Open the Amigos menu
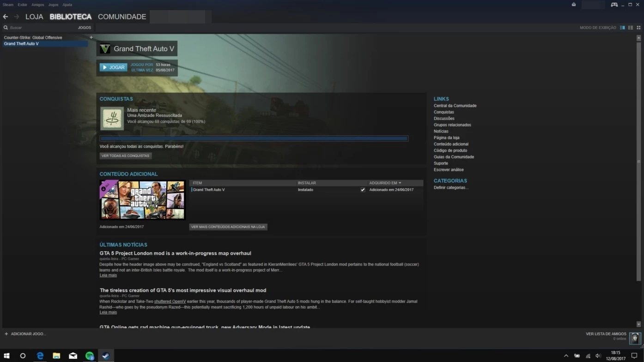The image size is (644, 362). 38,5
